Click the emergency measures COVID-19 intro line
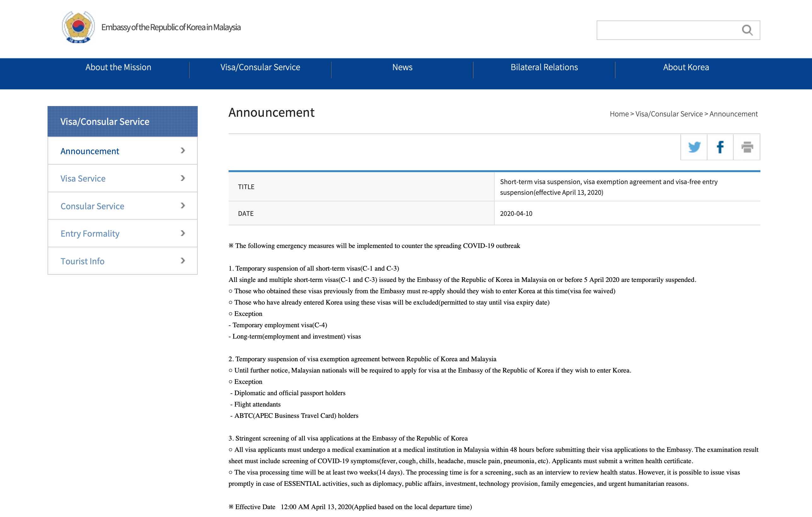The height and width of the screenshot is (517, 812). point(374,246)
